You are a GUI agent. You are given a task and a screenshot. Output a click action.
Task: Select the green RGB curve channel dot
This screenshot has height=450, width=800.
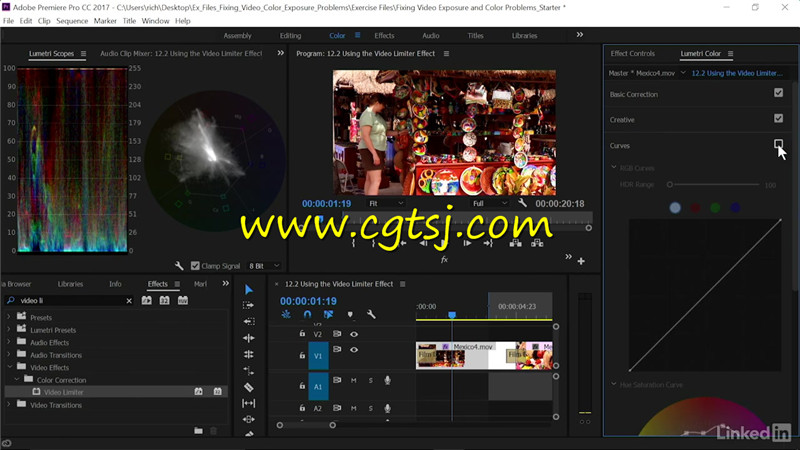[x=715, y=208]
